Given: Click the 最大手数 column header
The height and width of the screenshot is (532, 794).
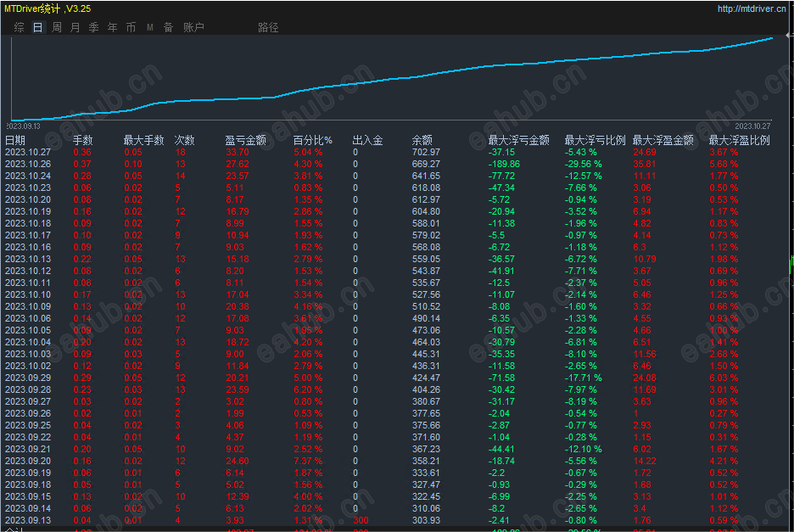Looking at the screenshot, I should click(144, 140).
